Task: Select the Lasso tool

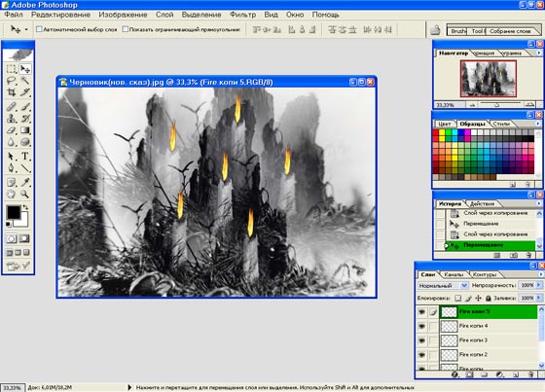Action: 11,81
